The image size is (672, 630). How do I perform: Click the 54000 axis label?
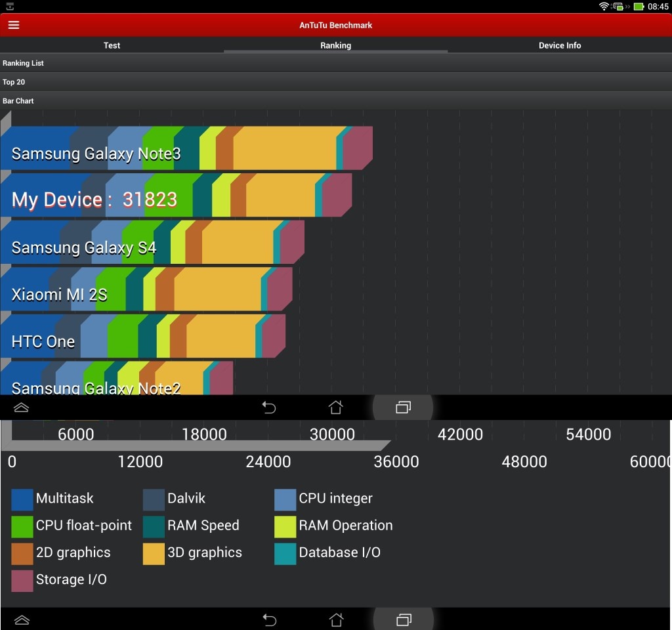point(589,434)
